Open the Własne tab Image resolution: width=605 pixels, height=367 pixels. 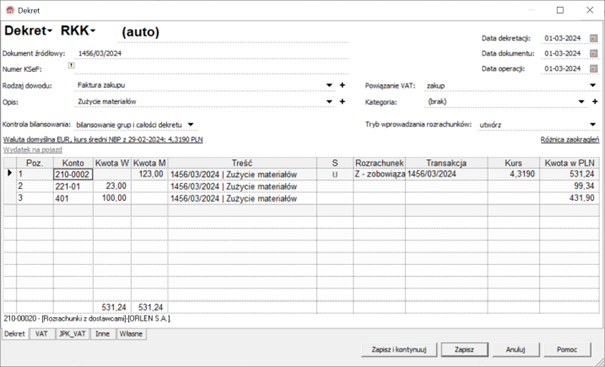pos(131,334)
